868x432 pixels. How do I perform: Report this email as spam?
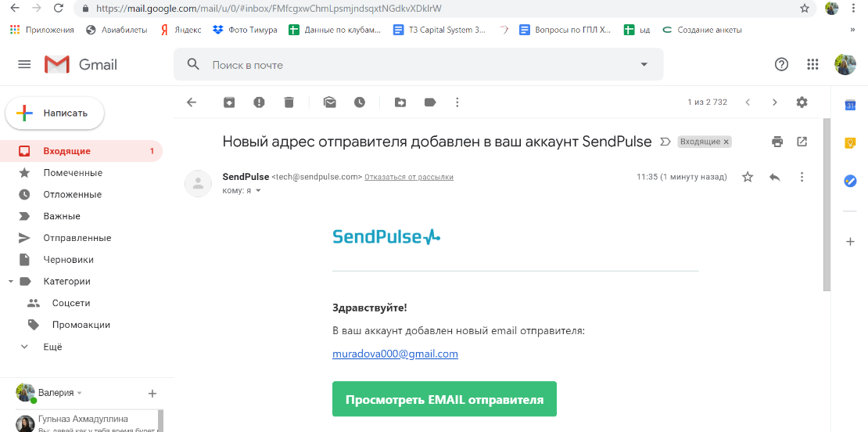point(259,102)
